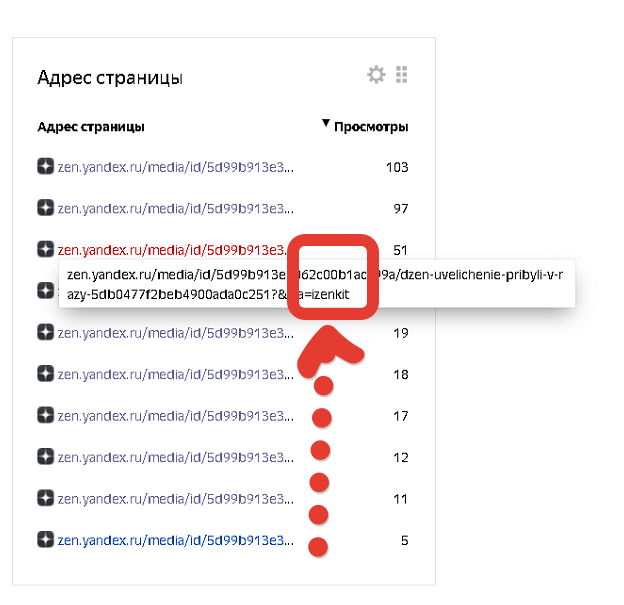Open the blue zen.yandex.ru link with 5 views
This screenshot has height=605, width=624.
tap(176, 541)
